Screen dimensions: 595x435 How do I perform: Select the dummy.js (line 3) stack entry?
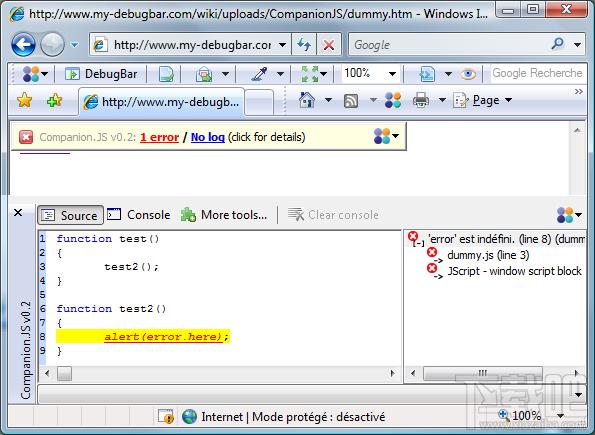coord(488,255)
